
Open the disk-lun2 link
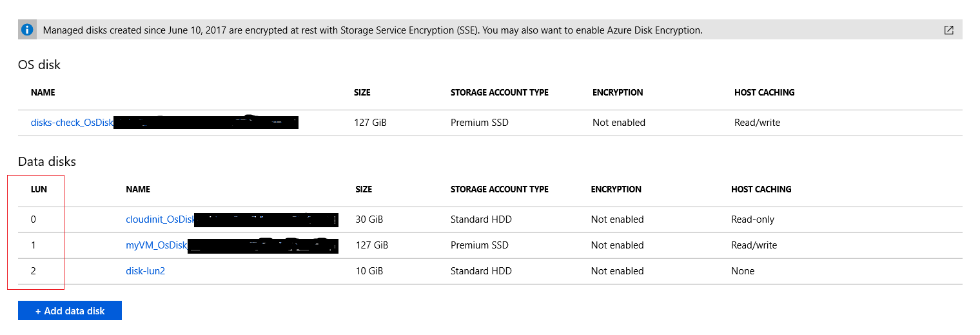(145, 271)
